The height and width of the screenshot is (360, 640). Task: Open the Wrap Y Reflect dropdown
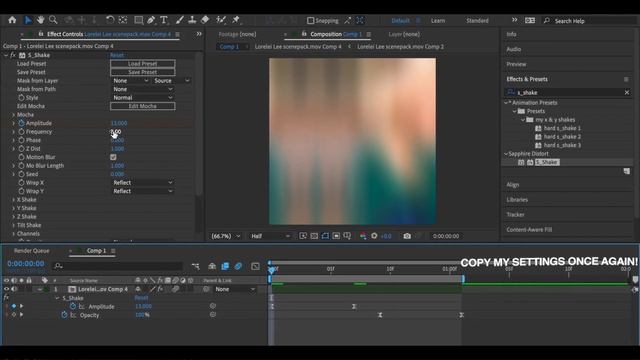click(x=142, y=191)
